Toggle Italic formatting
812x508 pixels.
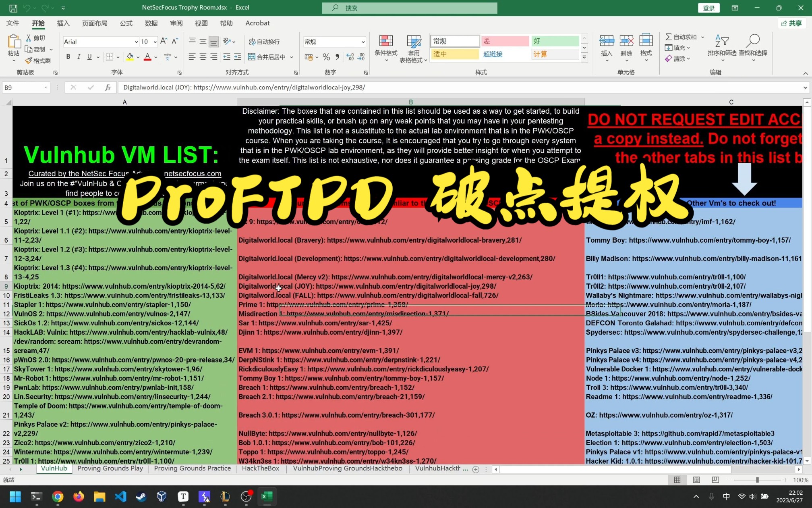pyautogui.click(x=79, y=57)
